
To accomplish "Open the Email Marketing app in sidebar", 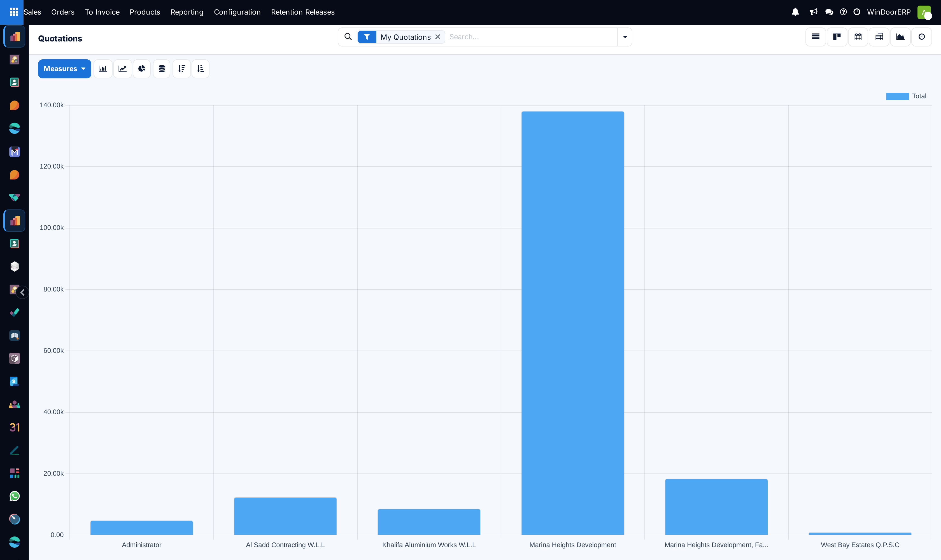I will (x=14, y=152).
